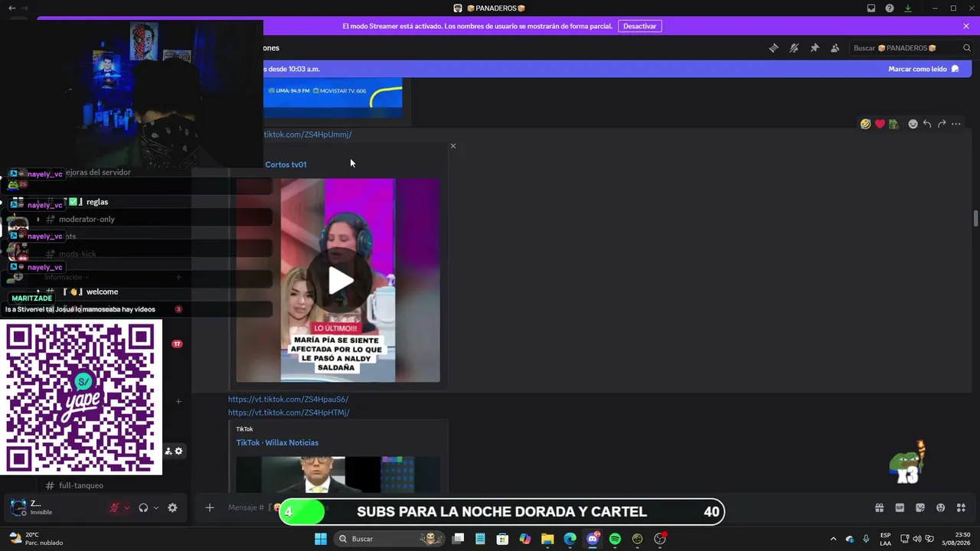
Task: Select the reglas channel
Action: pyautogui.click(x=97, y=202)
